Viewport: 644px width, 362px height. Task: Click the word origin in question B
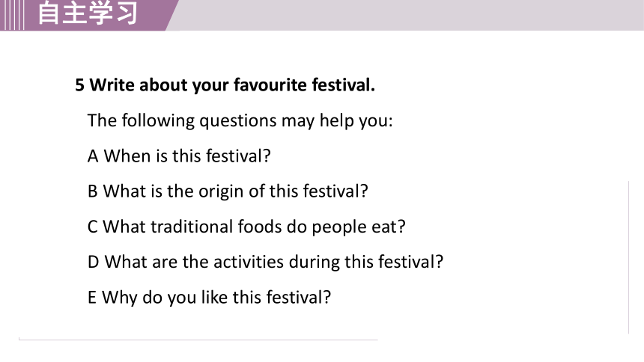[222, 192]
